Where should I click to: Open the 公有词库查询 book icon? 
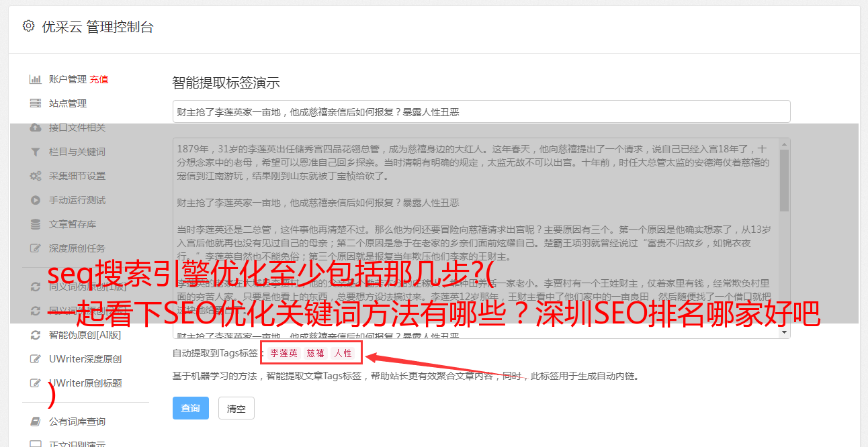click(36, 421)
